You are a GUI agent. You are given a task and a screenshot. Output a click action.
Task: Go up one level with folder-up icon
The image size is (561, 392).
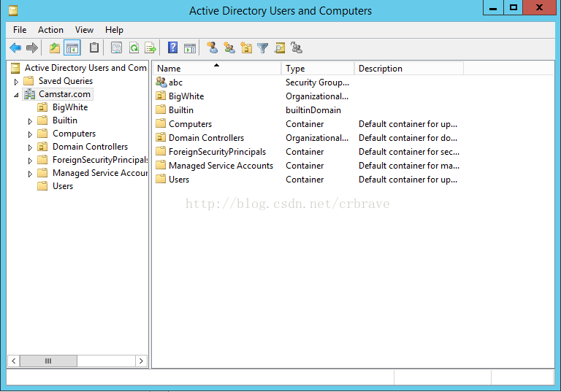pos(55,47)
